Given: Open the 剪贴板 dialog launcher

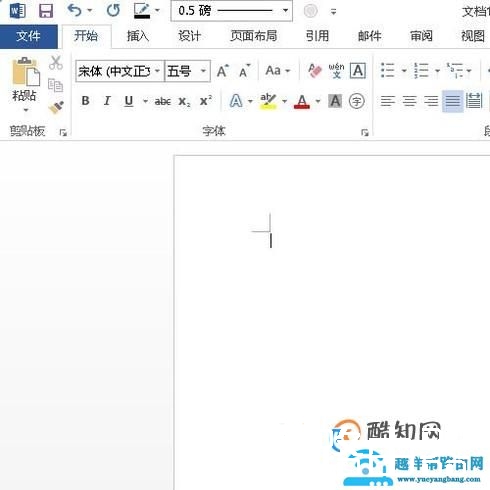Looking at the screenshot, I should pos(63,133).
